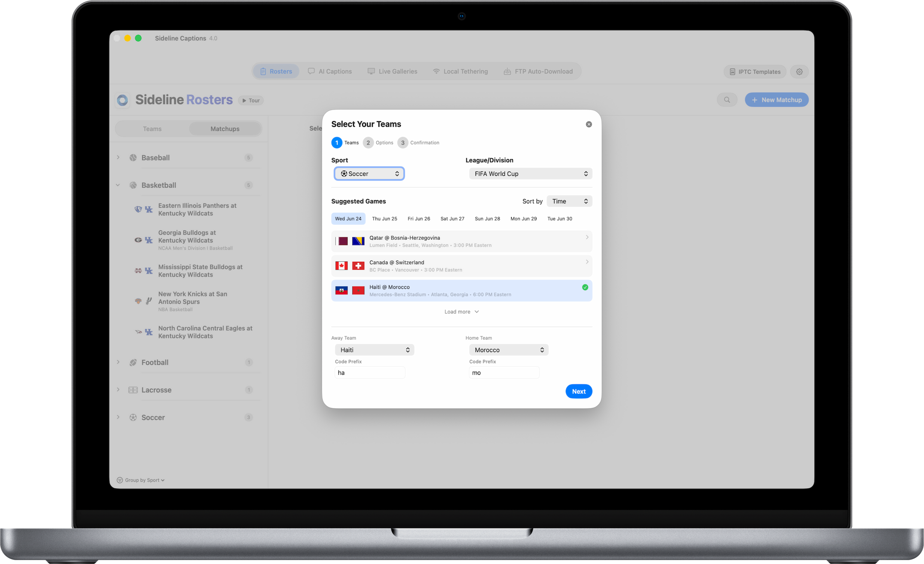Image resolution: width=924 pixels, height=564 pixels.
Task: Switch to the AI Captions tab
Action: pyautogui.click(x=330, y=71)
